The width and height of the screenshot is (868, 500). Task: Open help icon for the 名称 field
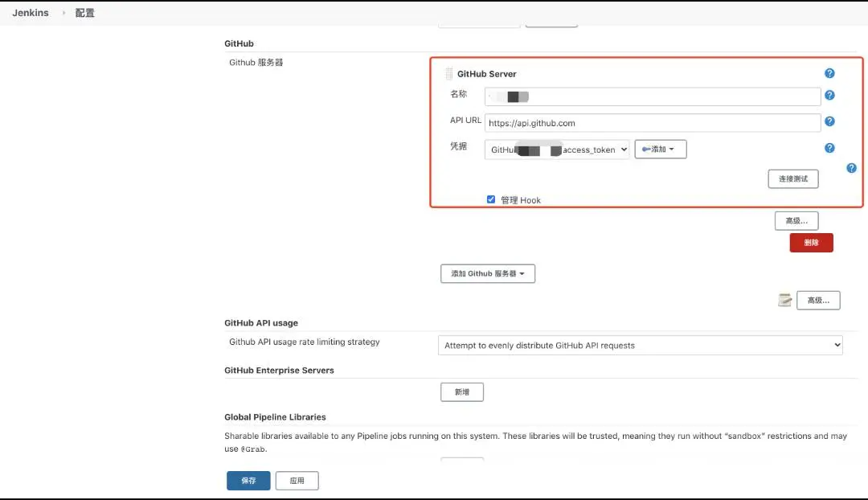click(x=829, y=95)
